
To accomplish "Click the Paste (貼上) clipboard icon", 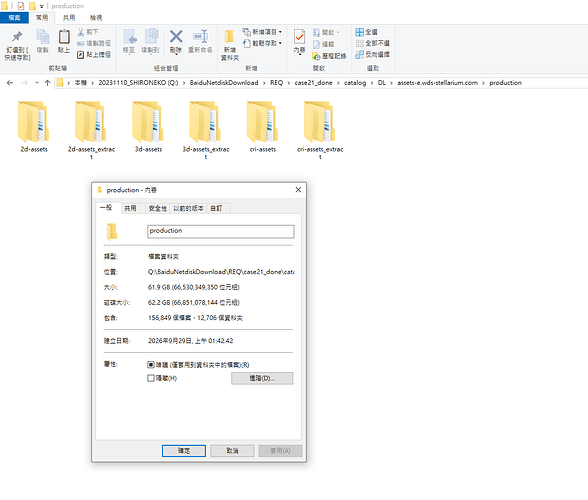I will (64, 37).
